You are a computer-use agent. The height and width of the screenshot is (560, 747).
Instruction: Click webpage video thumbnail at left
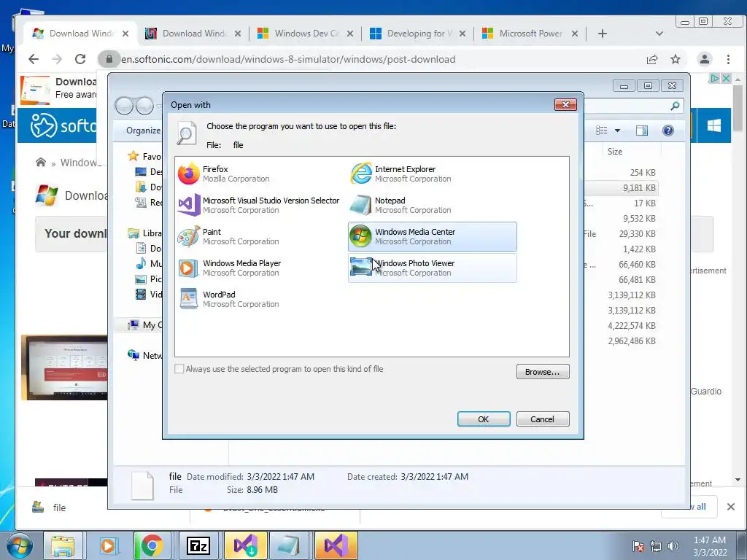[64, 367]
